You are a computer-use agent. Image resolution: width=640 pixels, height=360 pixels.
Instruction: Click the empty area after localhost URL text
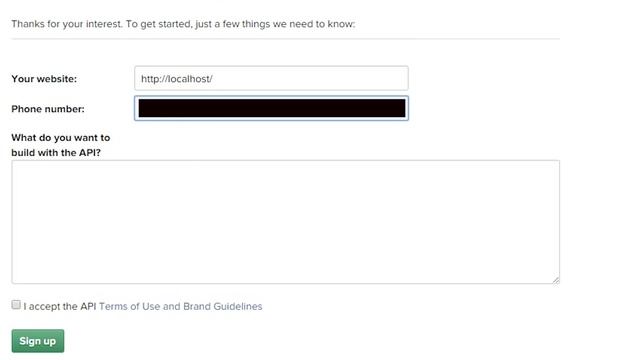(x=310, y=78)
